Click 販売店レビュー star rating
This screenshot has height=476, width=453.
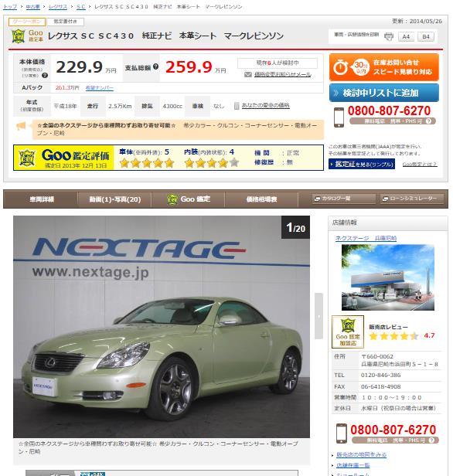[x=393, y=336]
